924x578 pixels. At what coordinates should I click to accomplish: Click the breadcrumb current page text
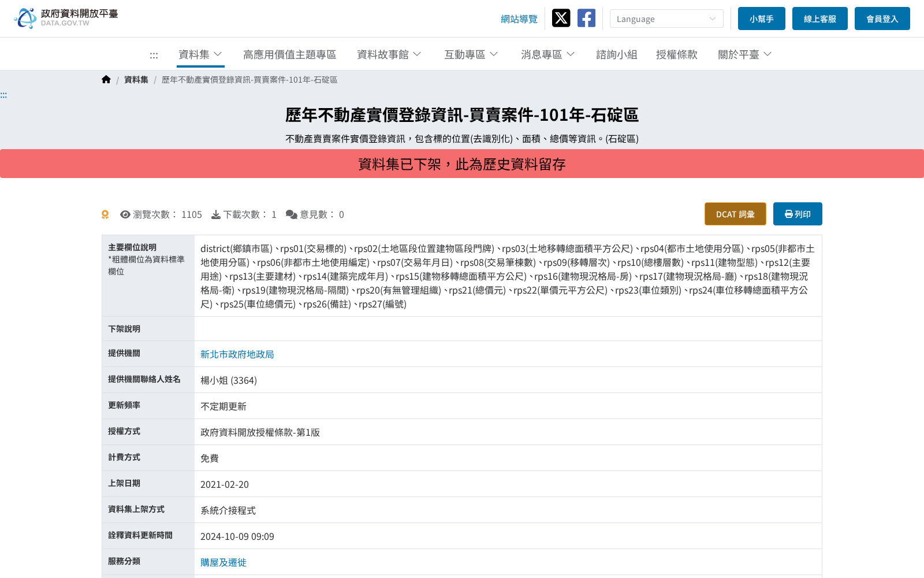click(249, 80)
